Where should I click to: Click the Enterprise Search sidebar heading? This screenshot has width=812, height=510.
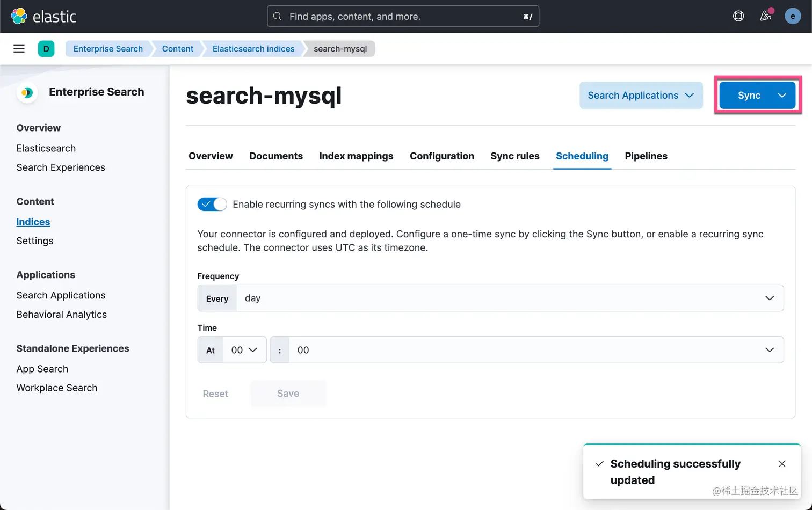tap(97, 92)
